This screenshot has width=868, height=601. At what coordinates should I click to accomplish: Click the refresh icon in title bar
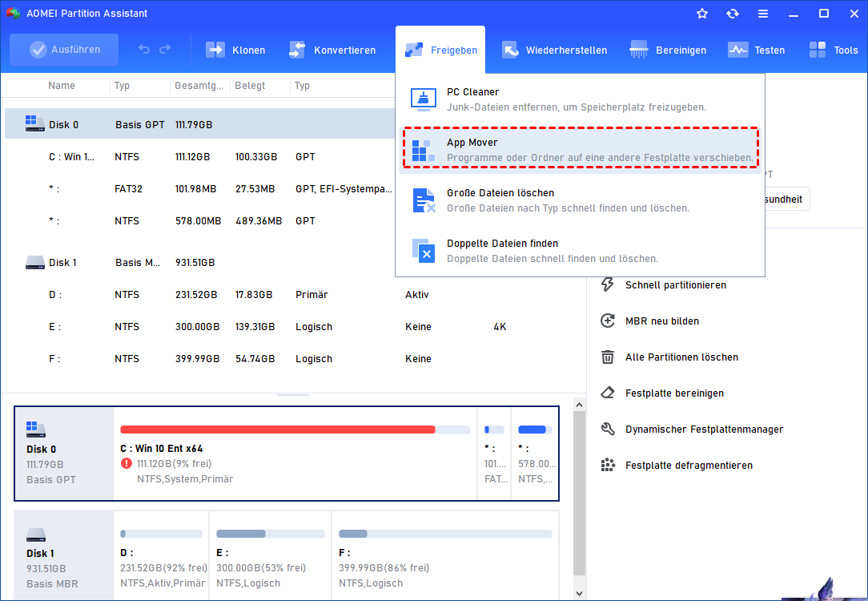(732, 14)
